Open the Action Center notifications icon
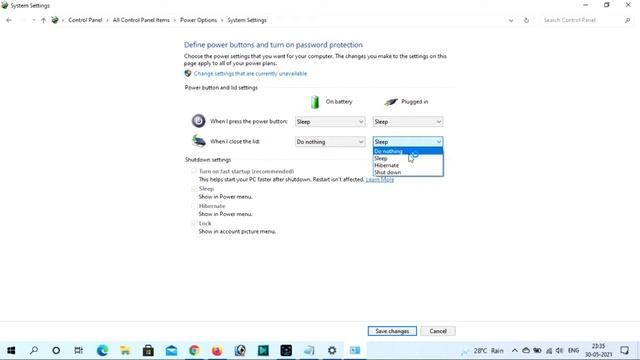The width and height of the screenshot is (640, 360). (x=624, y=350)
